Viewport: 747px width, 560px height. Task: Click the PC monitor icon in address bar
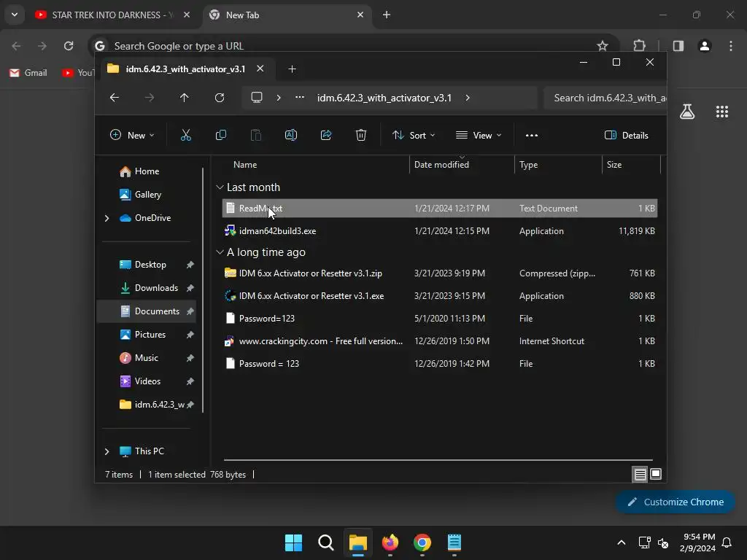tap(257, 98)
